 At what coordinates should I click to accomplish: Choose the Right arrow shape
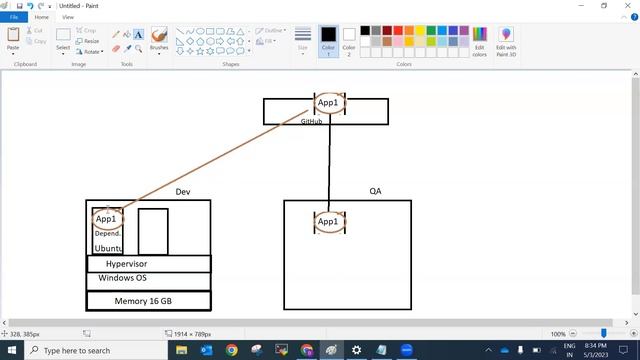[x=220, y=41]
